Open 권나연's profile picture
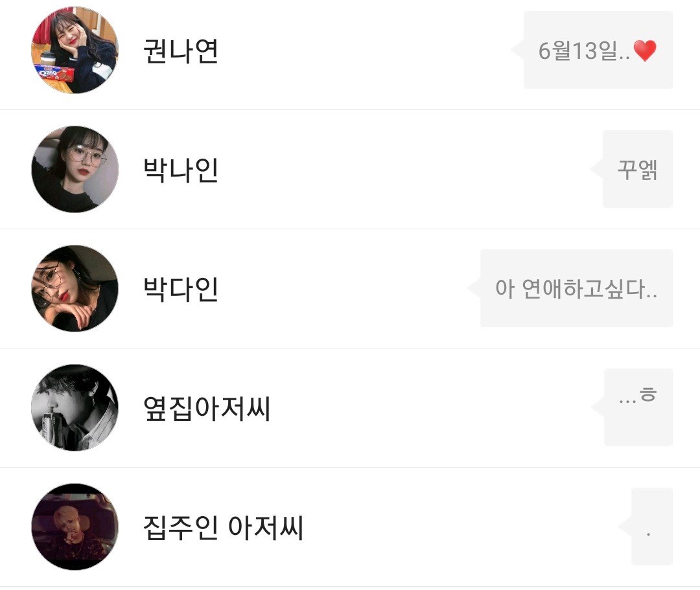 tap(75, 50)
